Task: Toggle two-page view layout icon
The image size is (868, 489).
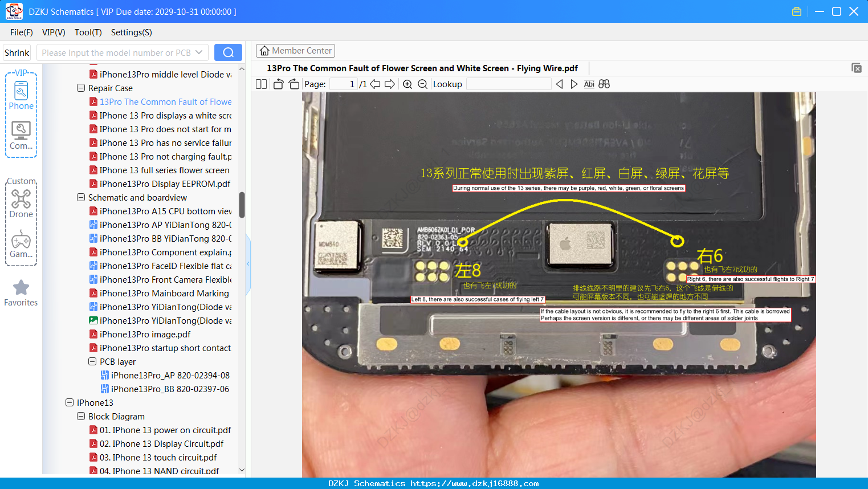Action: pyautogui.click(x=261, y=84)
